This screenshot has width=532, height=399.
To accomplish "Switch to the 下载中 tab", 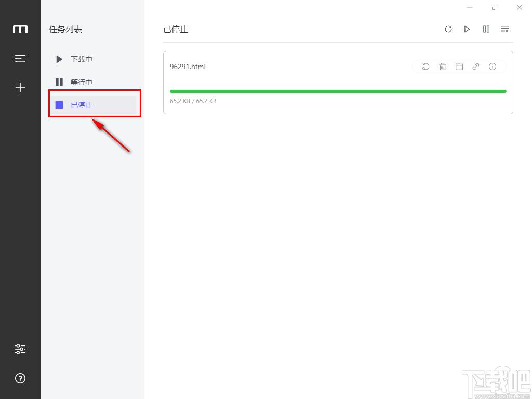I will 93,59.
